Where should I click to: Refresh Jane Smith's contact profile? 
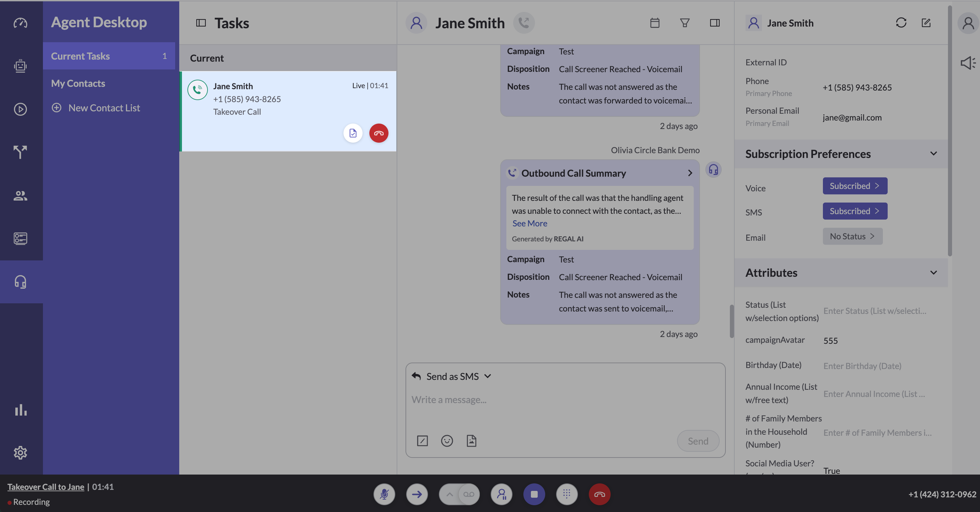pyautogui.click(x=901, y=23)
